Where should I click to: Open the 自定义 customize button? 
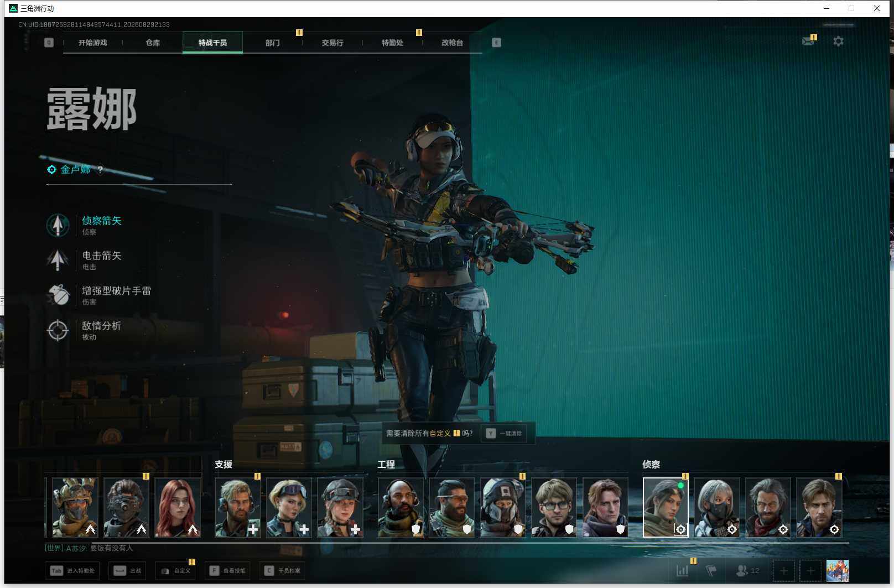click(x=175, y=571)
